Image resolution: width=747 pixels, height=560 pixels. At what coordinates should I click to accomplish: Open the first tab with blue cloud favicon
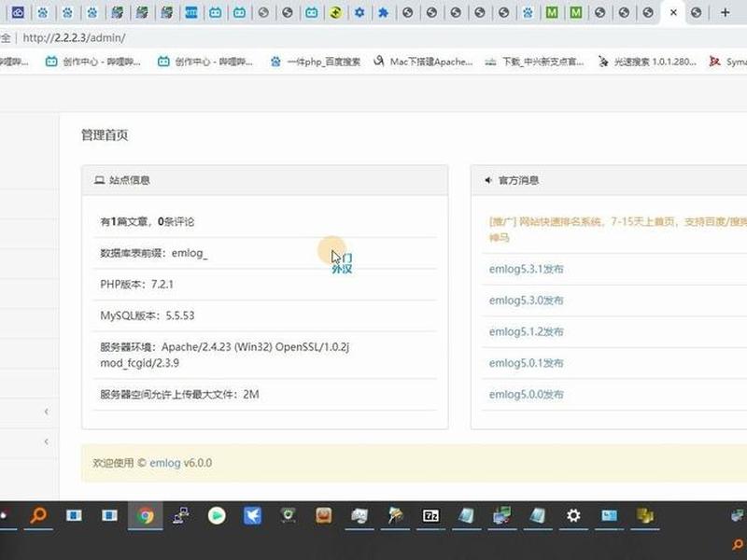tap(18, 12)
